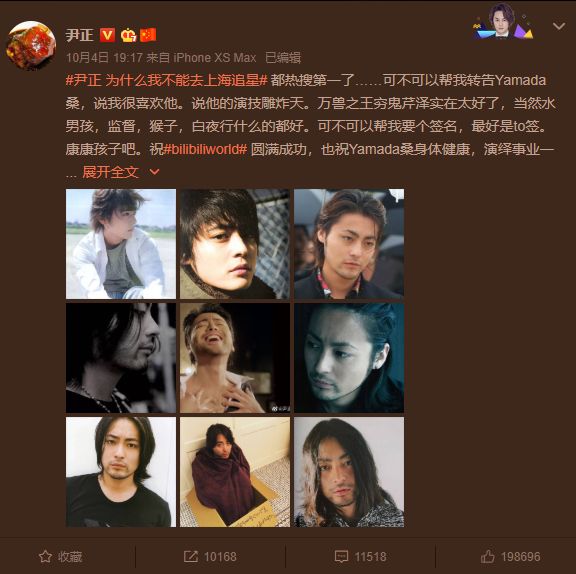The image size is (576, 574).
Task: Open the post options chevron menu
Action: (x=559, y=26)
